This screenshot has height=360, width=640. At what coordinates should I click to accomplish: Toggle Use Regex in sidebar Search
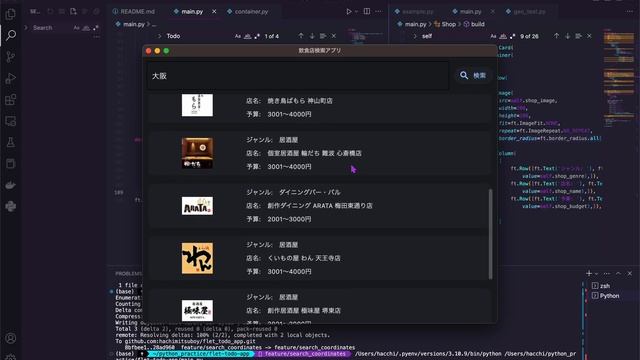96,28
